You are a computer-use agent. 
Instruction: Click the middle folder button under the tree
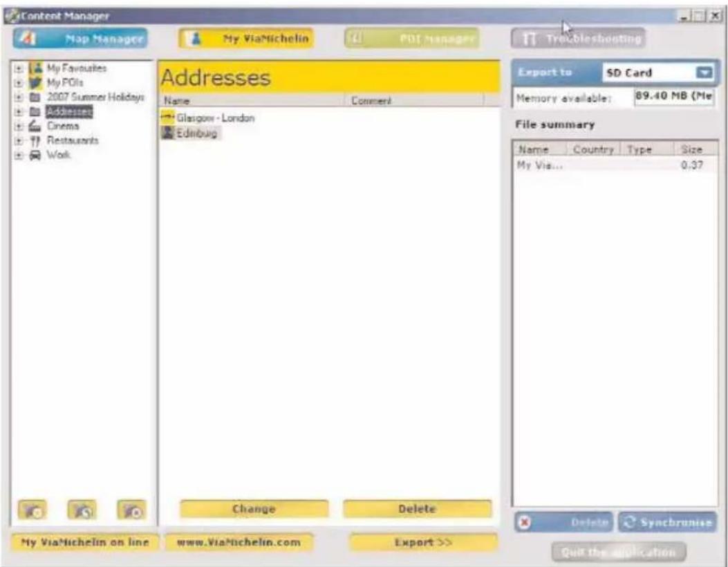82,510
